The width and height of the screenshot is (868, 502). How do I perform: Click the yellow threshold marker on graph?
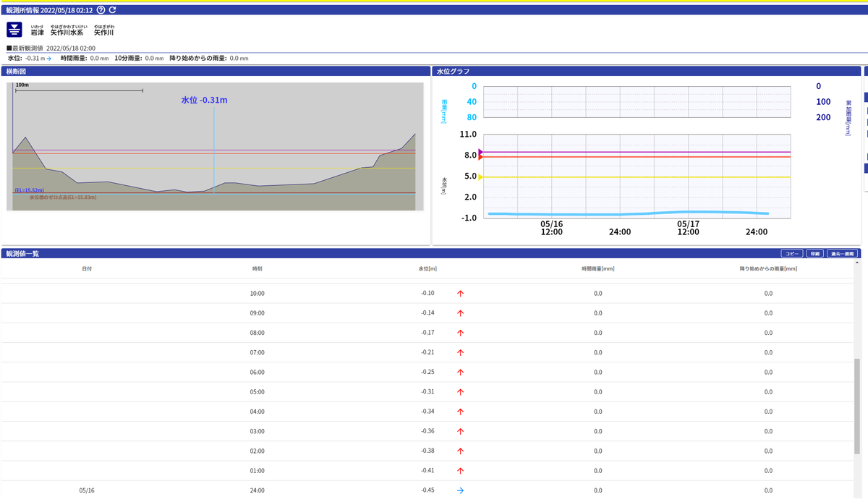480,177
